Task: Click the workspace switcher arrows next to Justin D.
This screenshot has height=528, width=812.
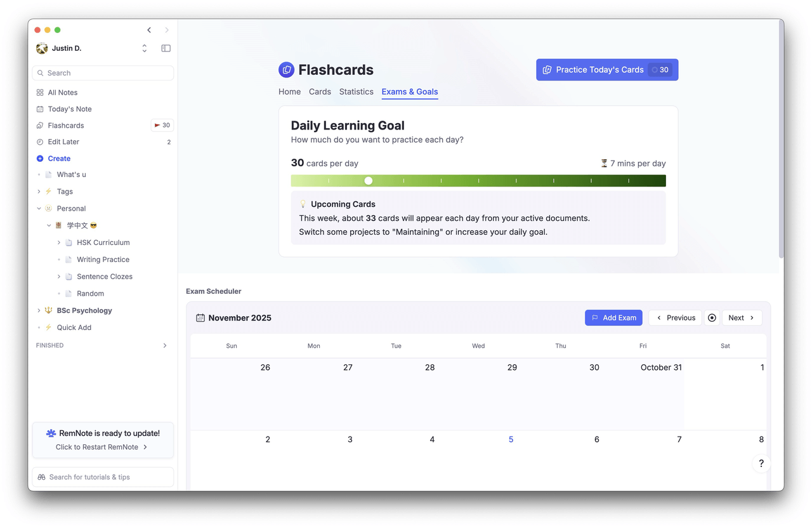Action: (x=144, y=48)
